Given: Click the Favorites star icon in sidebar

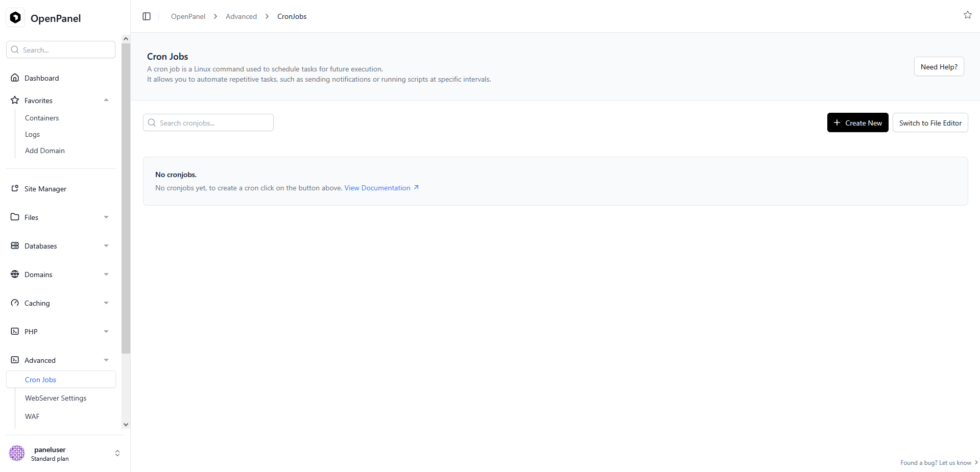Looking at the screenshot, I should (x=15, y=100).
